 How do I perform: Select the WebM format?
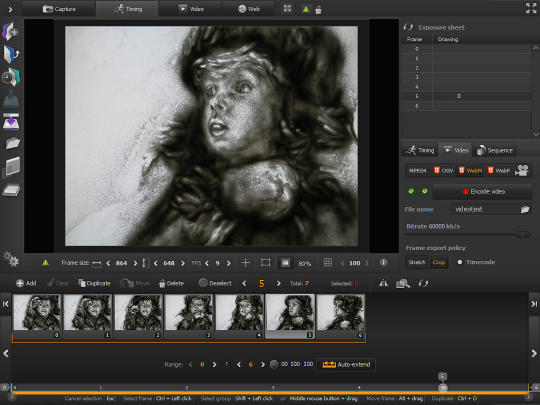[470, 170]
